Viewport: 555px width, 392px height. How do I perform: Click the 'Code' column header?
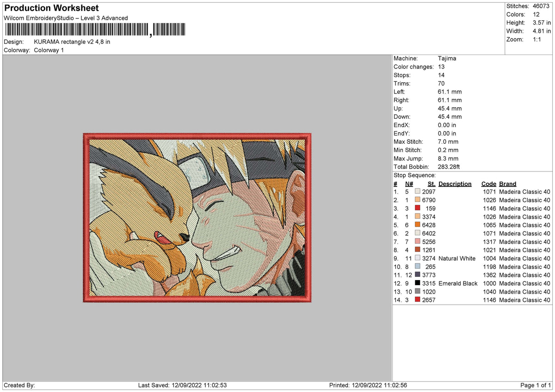(x=488, y=184)
